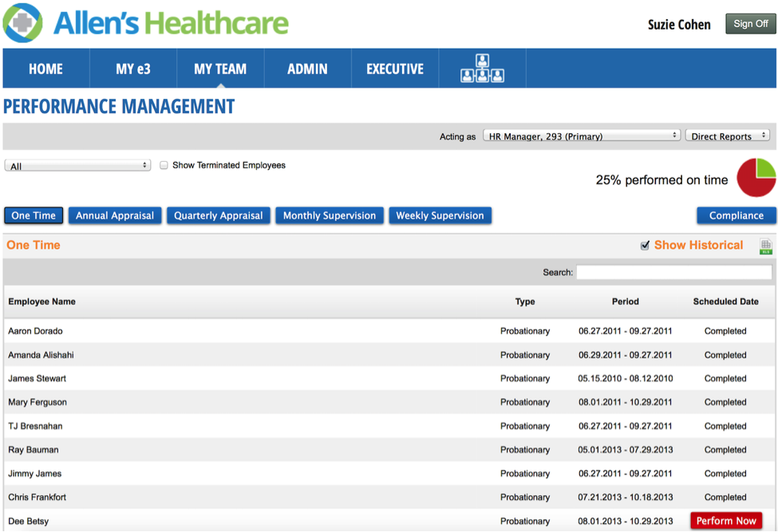Select the Annual Appraisal tab

(x=115, y=215)
